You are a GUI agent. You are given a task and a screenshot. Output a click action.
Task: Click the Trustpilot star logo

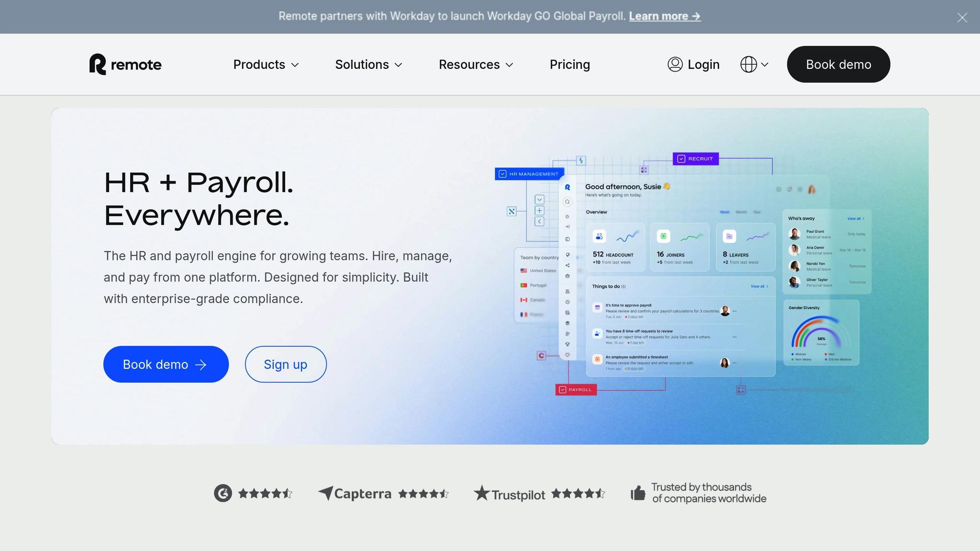[482, 493]
